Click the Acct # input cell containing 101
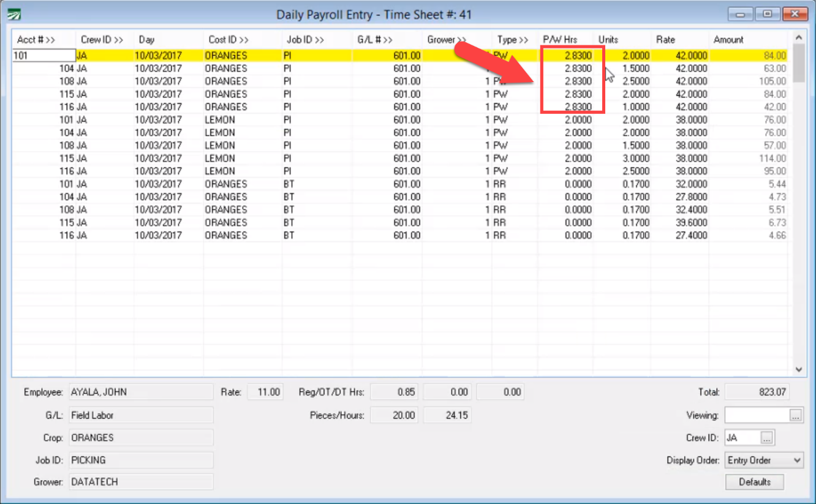Viewport: 816px width, 504px height. pyautogui.click(x=44, y=55)
